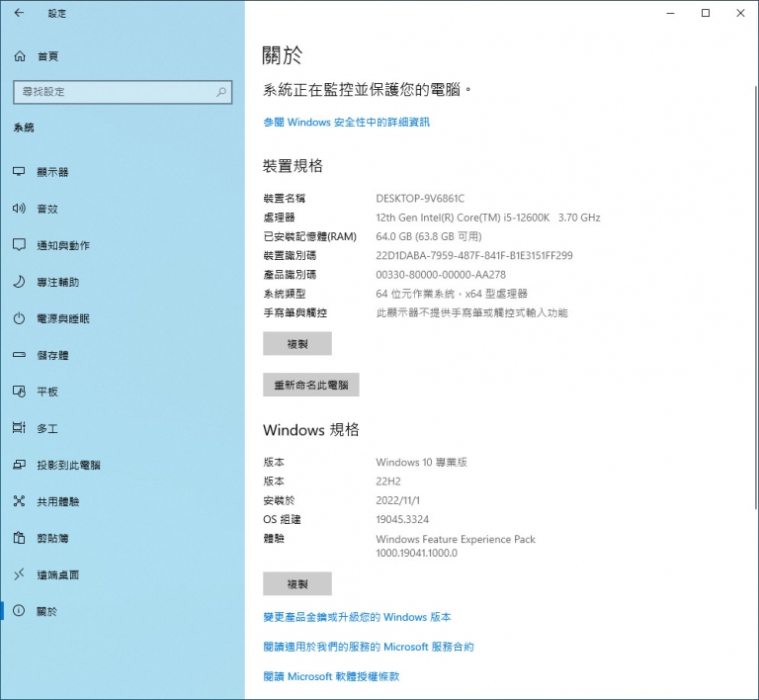Click product ID 00330-80000-00000-AA278
759x700 pixels.
point(441,275)
